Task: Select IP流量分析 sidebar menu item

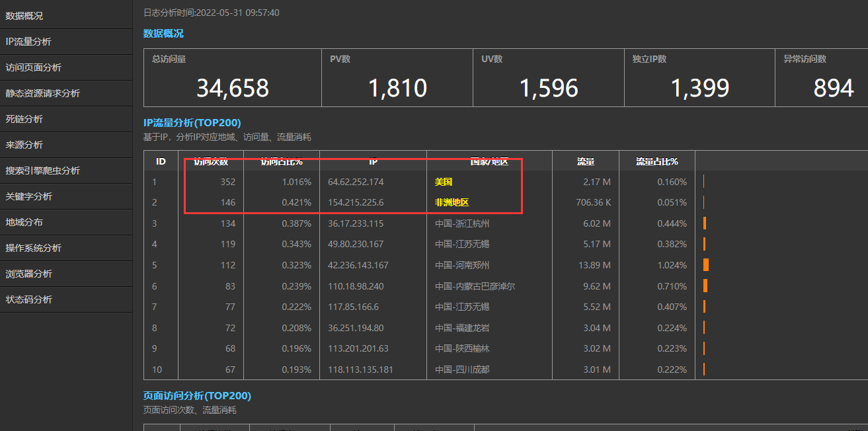Action: 28,41
